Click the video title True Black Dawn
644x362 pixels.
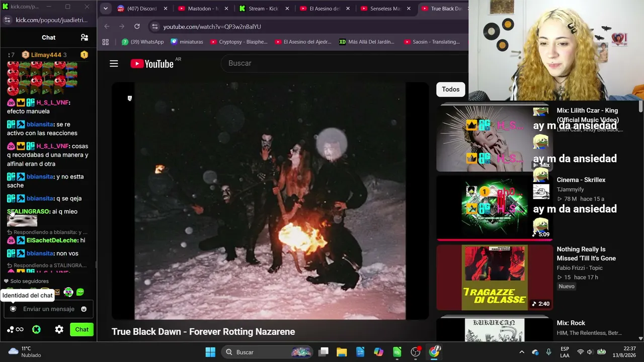click(203, 332)
